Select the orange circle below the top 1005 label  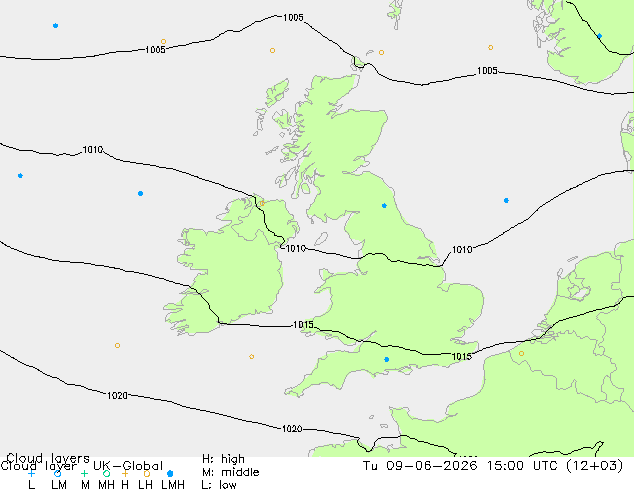(273, 51)
